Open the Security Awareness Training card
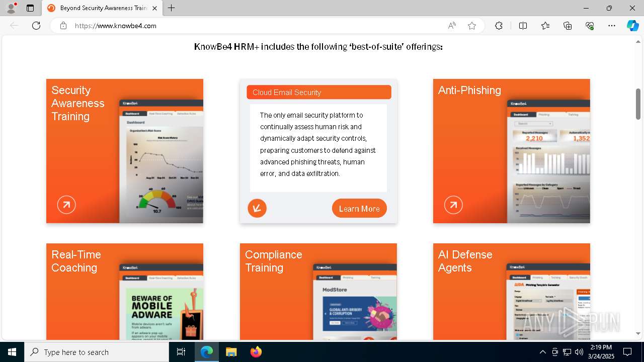This screenshot has height=362, width=644. coord(125,151)
